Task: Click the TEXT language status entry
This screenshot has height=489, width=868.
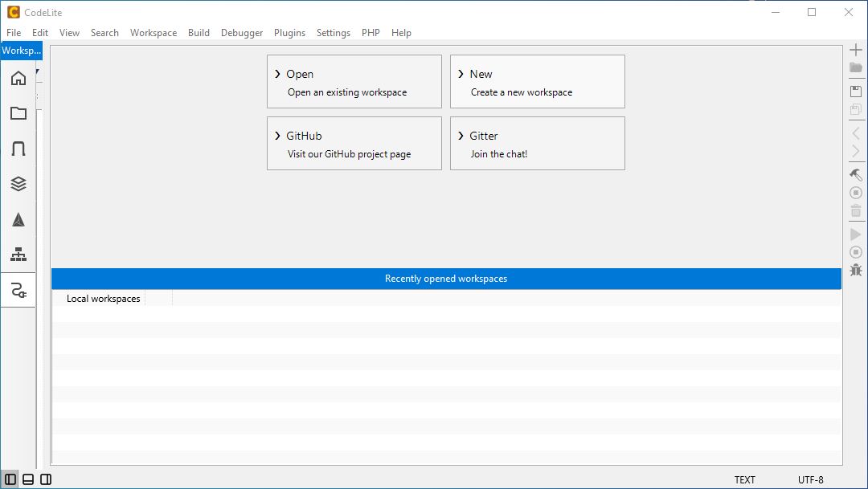Action: (744, 479)
